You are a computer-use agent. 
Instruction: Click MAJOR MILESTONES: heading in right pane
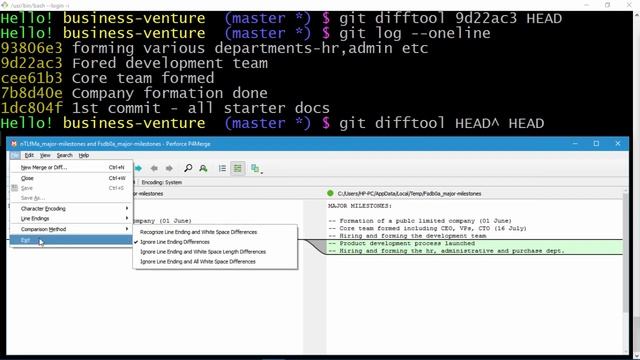pyautogui.click(x=360, y=206)
